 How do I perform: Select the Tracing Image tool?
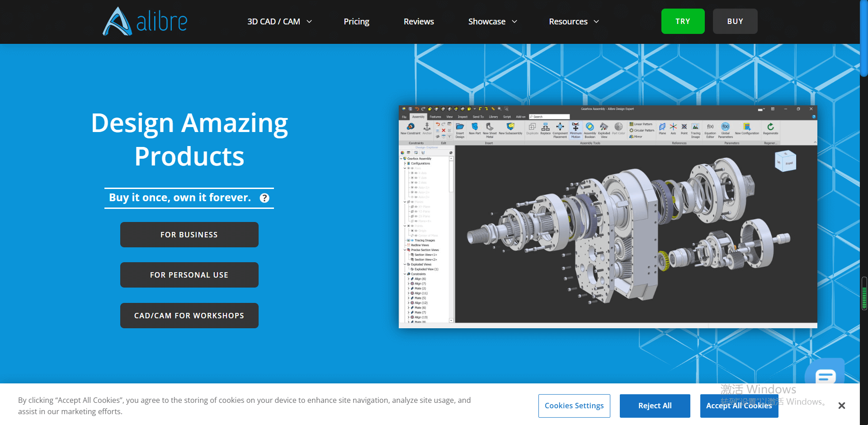click(x=695, y=127)
